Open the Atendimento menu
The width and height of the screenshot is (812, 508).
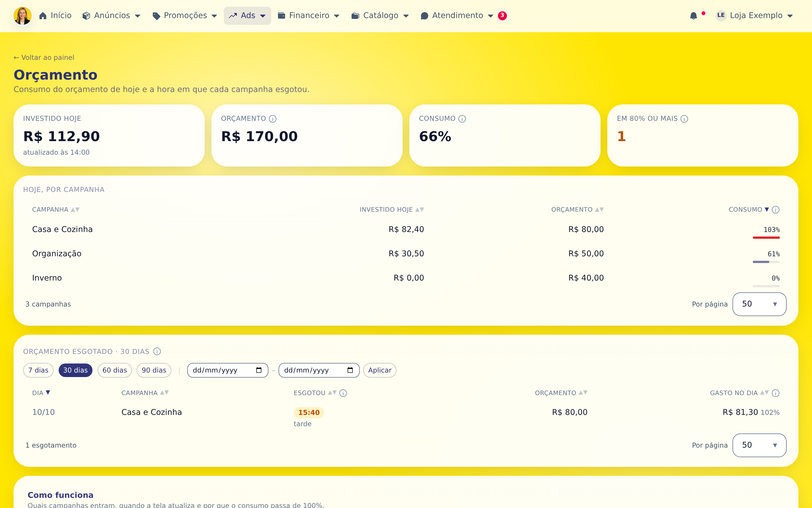(x=457, y=16)
